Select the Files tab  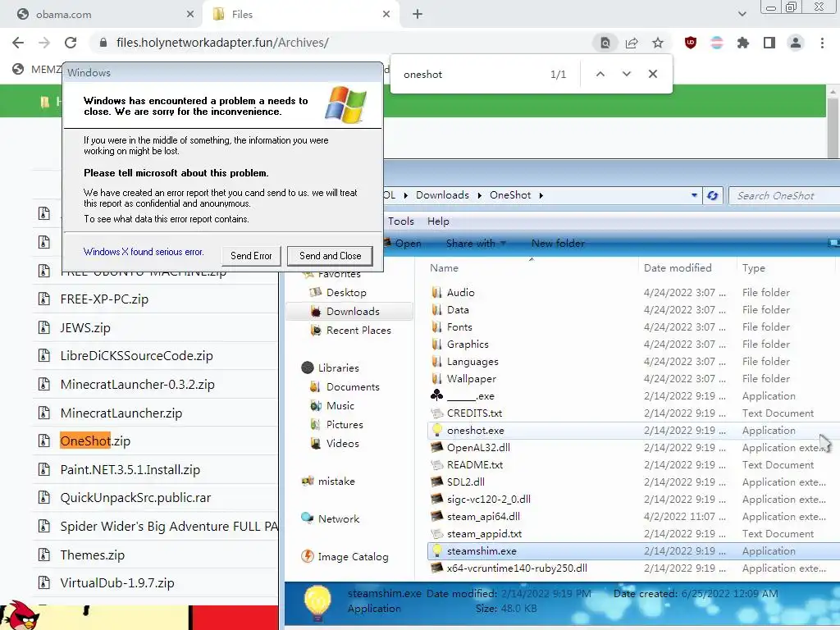300,15
